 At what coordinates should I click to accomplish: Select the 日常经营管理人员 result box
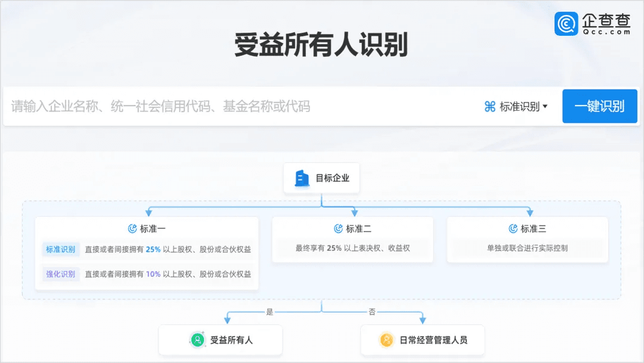coord(423,340)
